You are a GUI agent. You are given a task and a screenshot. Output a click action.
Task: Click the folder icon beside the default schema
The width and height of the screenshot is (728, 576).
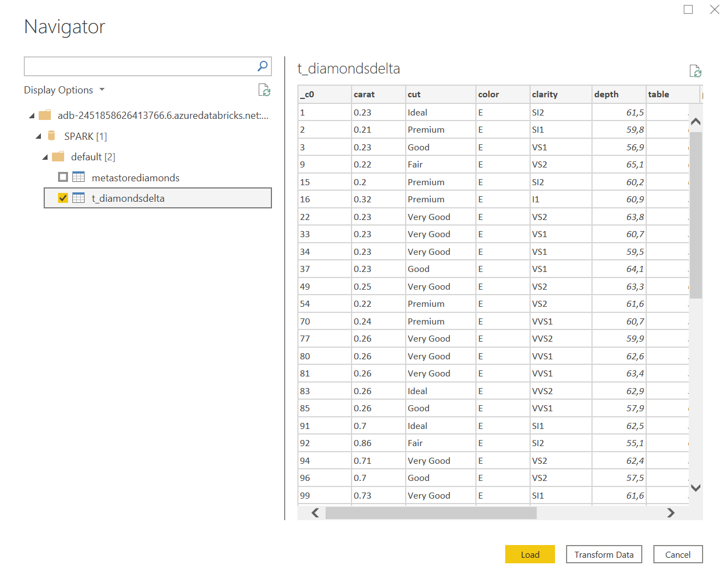click(57, 156)
